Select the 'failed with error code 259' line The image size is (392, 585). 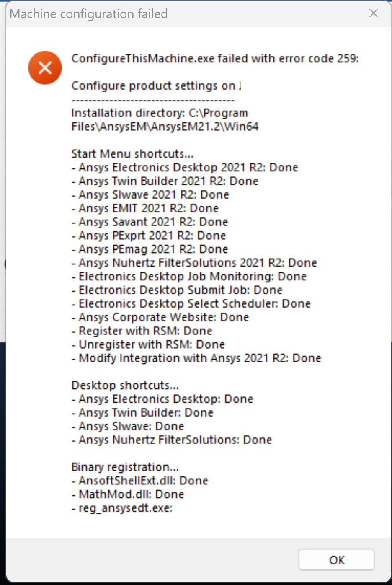click(215, 58)
